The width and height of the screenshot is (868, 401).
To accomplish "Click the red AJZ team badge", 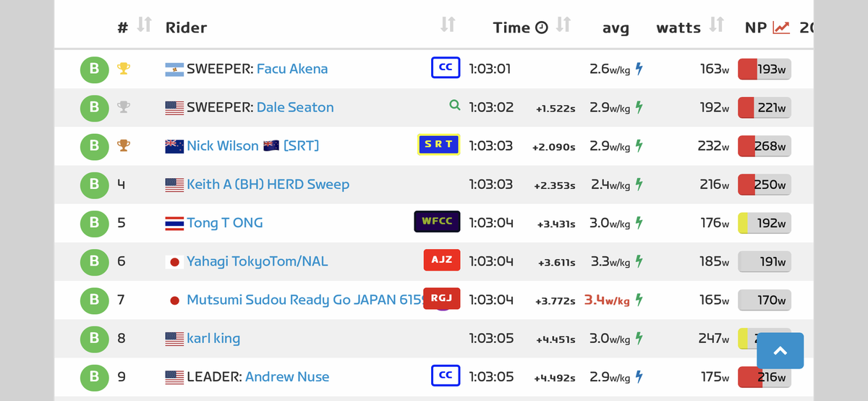I will point(441,260).
